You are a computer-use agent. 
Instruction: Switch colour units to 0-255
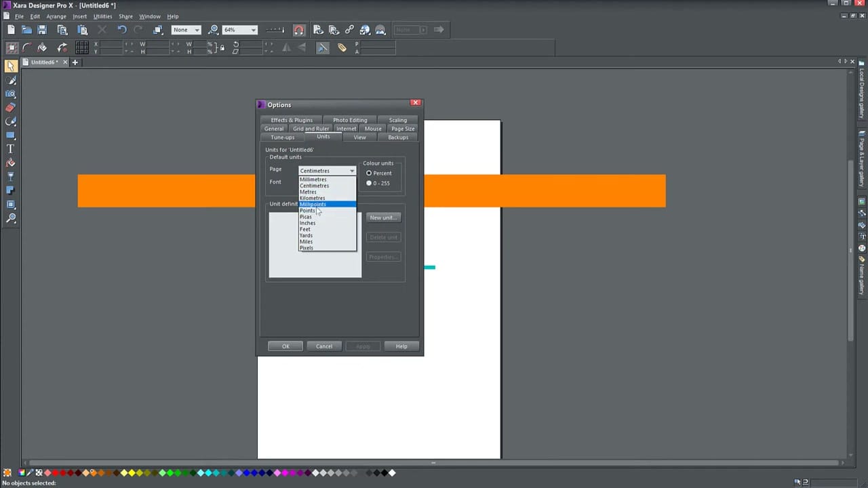point(369,183)
